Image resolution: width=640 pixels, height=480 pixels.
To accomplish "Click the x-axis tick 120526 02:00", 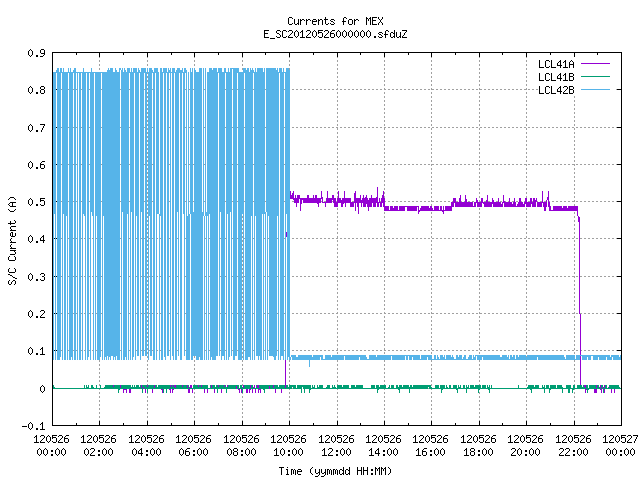I will [98, 446].
